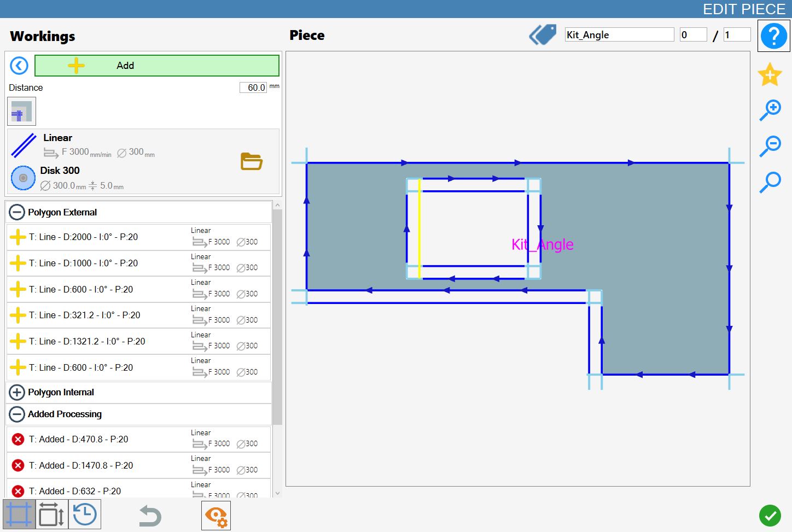
Task: Click the undo arrow icon
Action: coord(149,516)
